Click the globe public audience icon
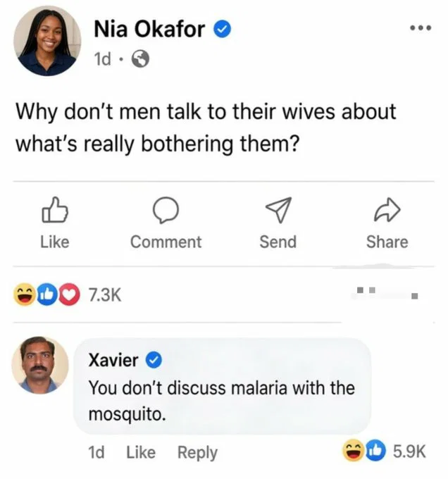The width and height of the screenshot is (448, 479). [140, 58]
